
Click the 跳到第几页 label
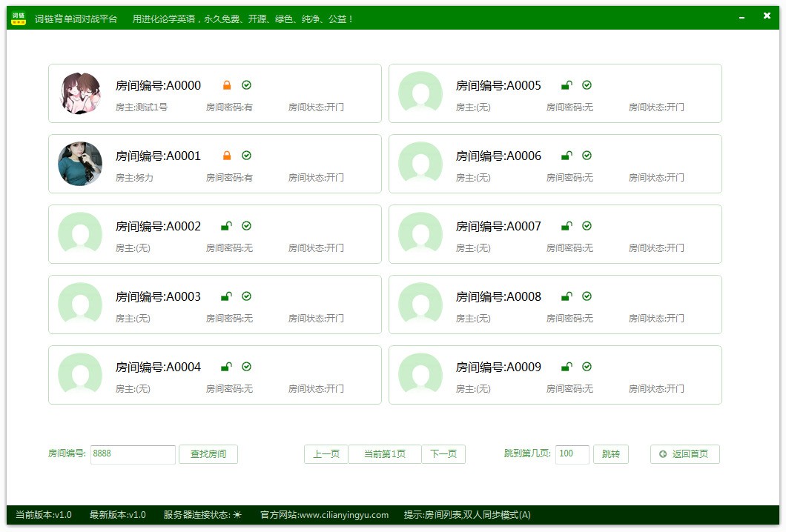(x=528, y=453)
